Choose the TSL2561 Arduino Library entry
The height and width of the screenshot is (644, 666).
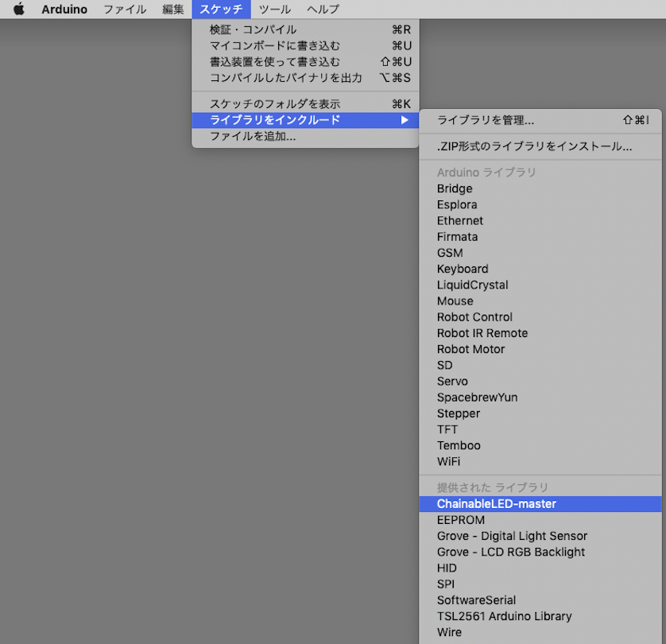tap(504, 616)
